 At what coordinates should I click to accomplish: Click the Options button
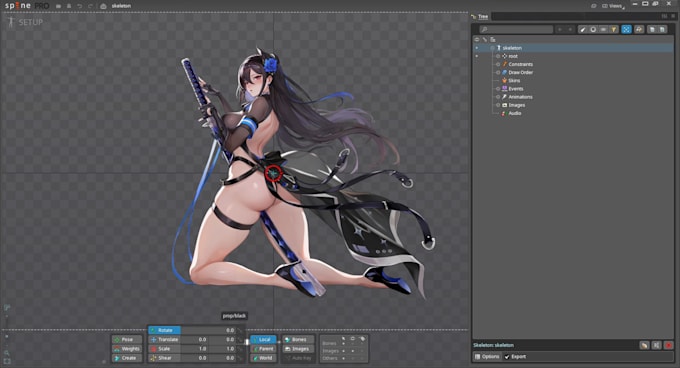pos(487,357)
